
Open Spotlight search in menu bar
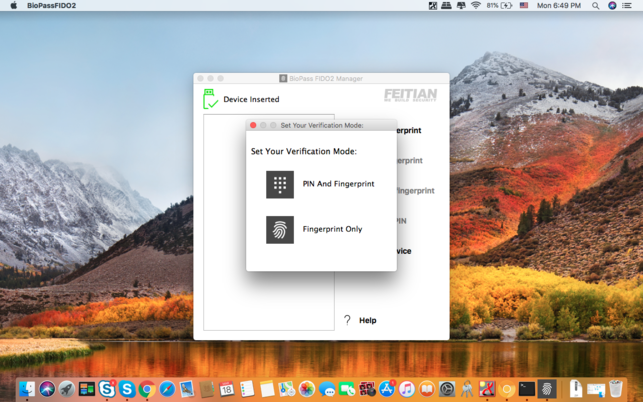click(x=595, y=5)
